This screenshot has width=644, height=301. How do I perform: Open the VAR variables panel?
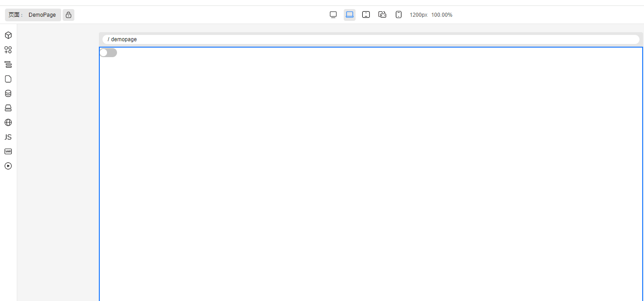8,151
